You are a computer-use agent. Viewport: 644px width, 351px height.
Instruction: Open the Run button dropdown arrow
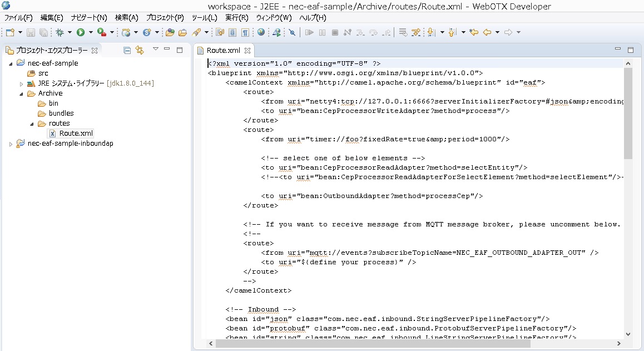click(90, 33)
